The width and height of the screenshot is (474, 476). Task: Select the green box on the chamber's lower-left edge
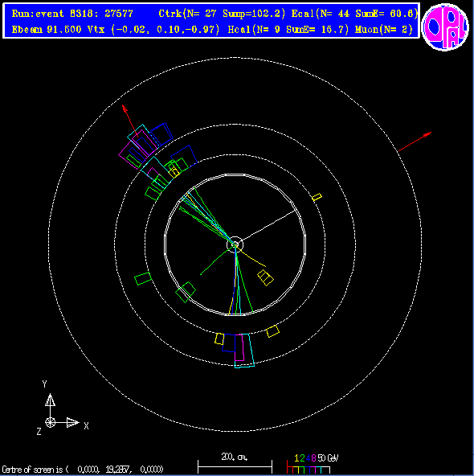(x=186, y=292)
